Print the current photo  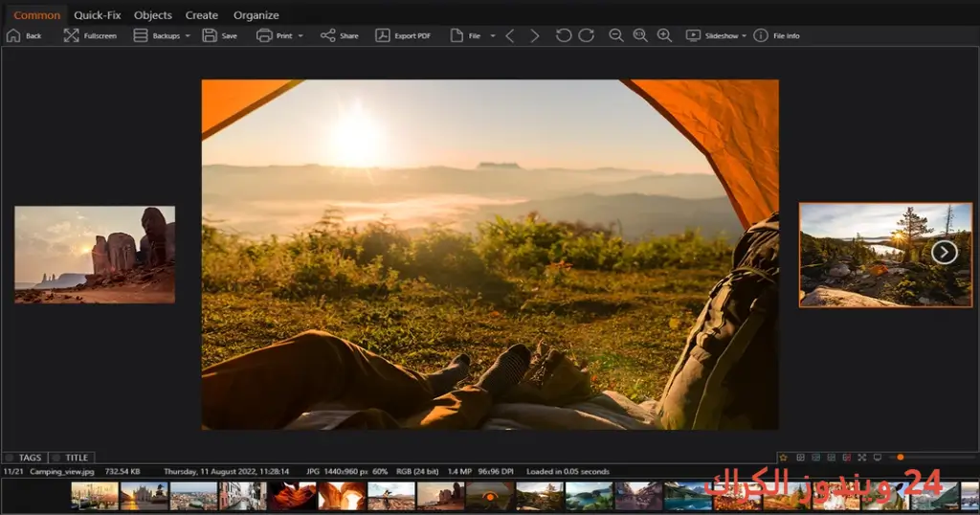275,35
